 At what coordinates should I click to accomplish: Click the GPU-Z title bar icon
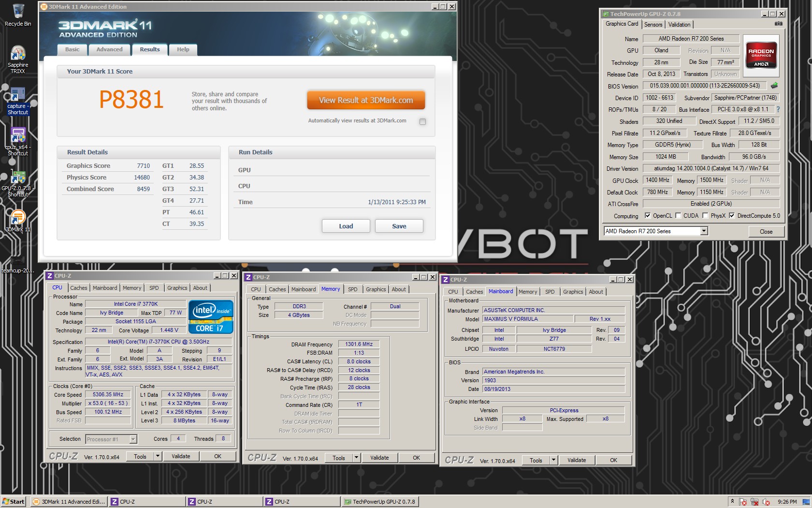[605, 14]
